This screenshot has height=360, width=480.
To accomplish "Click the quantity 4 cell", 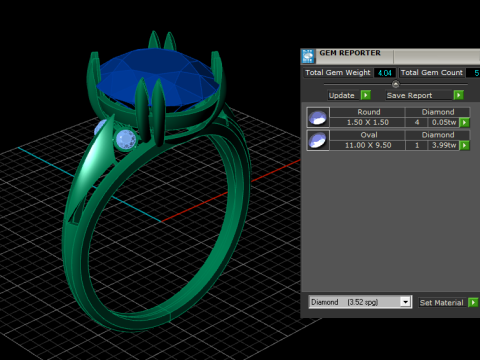I will [417, 122].
